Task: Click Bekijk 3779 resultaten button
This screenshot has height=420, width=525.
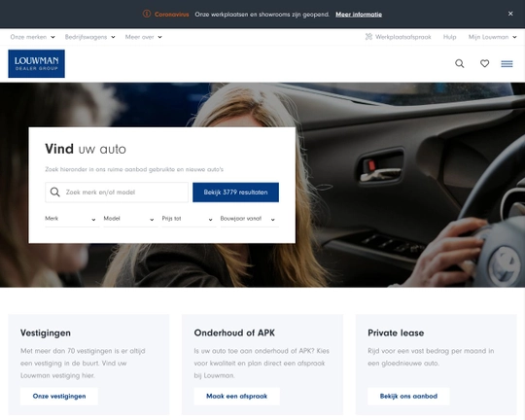Action: (x=235, y=192)
